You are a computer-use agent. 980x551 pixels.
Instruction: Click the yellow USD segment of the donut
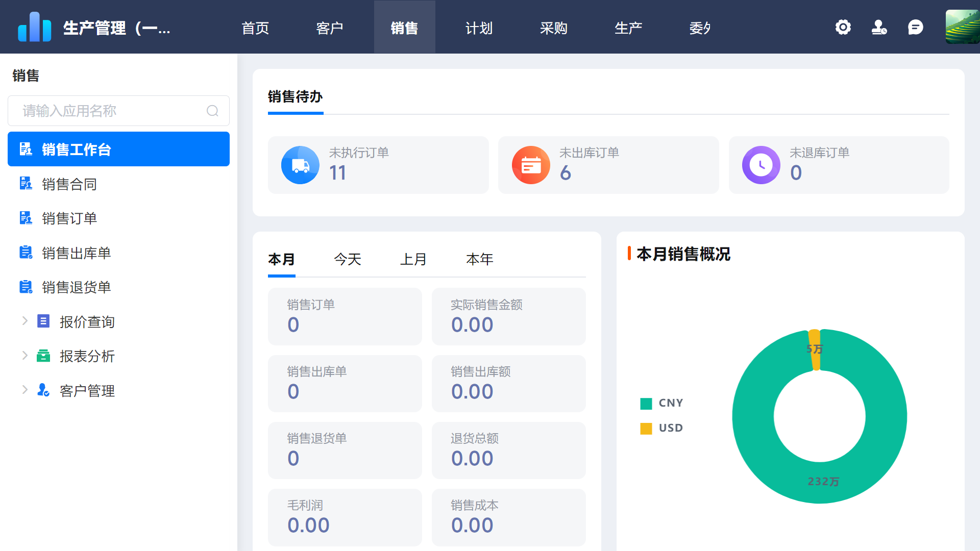816,350
